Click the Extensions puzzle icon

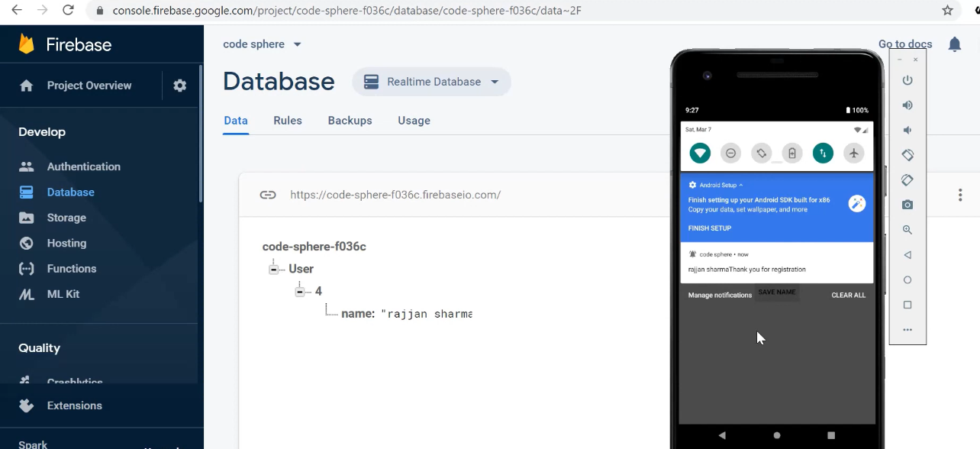[x=27, y=405]
